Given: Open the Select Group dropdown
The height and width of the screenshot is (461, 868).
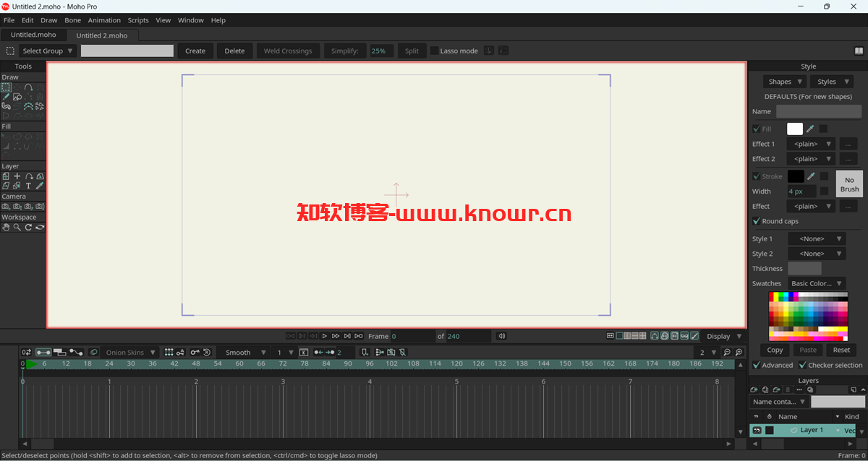Looking at the screenshot, I should click(x=48, y=51).
